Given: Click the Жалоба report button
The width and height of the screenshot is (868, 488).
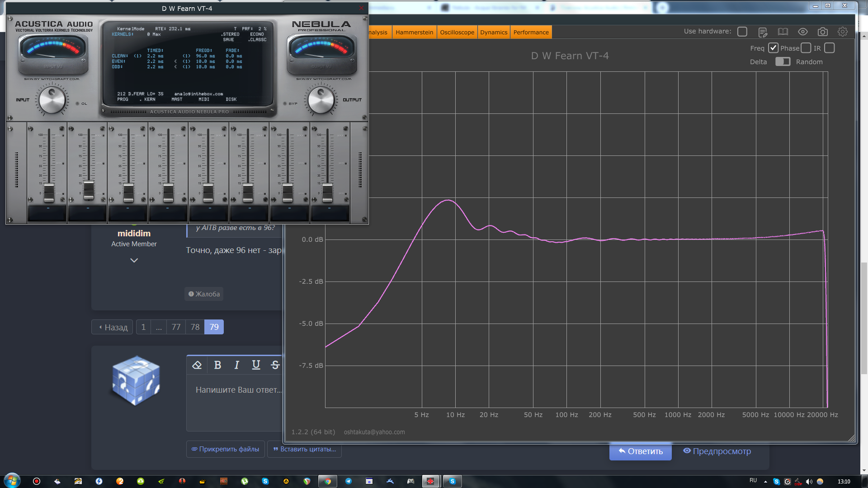Looking at the screenshot, I should (204, 294).
